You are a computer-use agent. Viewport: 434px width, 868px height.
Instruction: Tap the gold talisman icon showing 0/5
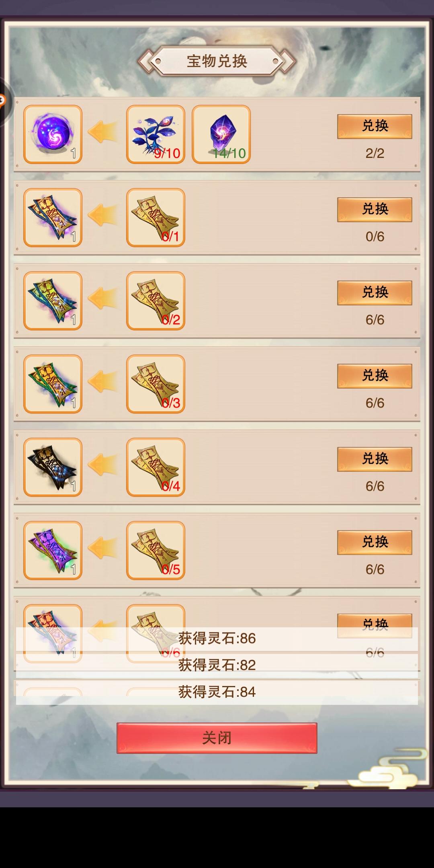coord(156,550)
